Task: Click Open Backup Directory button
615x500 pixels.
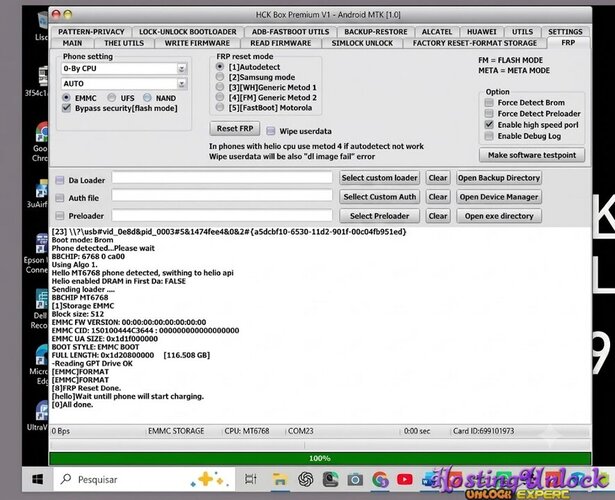Action: 499,178
